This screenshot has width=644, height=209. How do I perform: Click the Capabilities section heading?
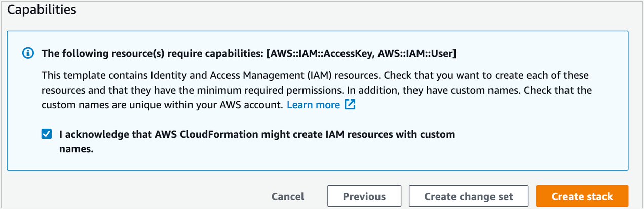[x=42, y=10]
